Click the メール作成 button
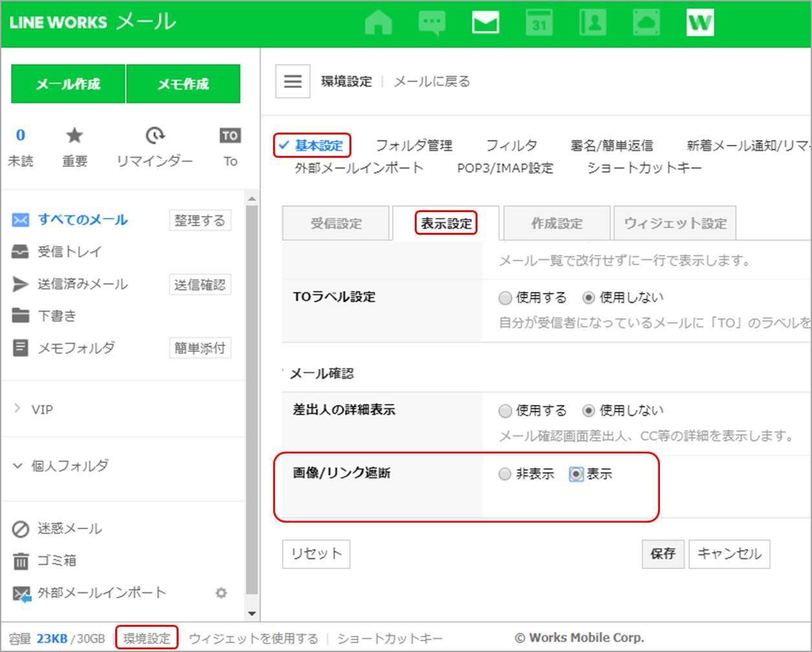 [68, 84]
